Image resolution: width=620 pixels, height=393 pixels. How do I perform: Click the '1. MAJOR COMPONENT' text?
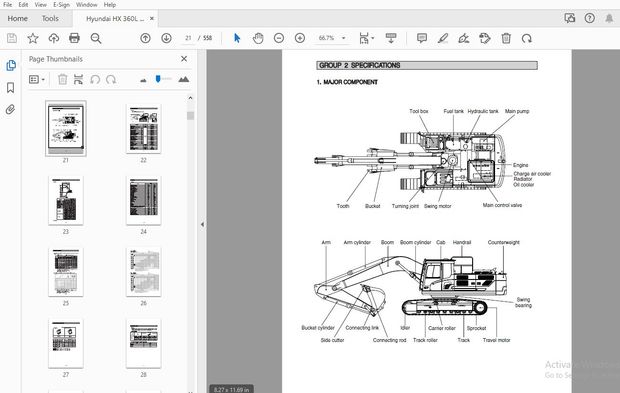pyautogui.click(x=347, y=82)
